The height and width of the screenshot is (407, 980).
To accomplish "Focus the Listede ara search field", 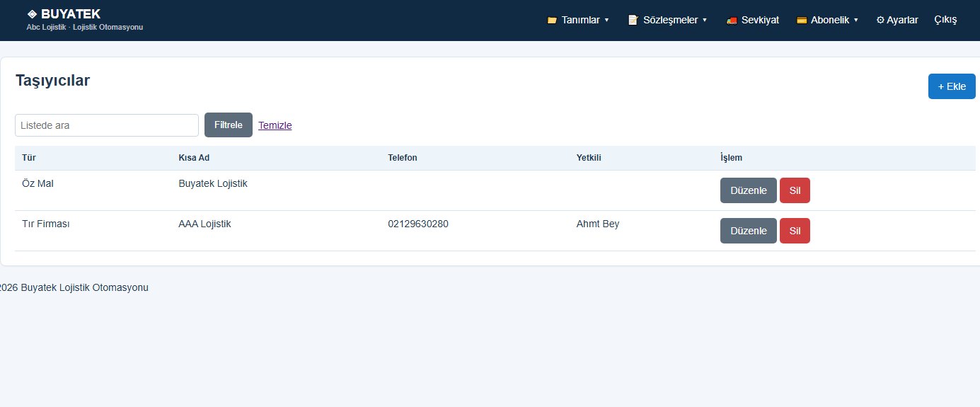I will click(x=107, y=125).
